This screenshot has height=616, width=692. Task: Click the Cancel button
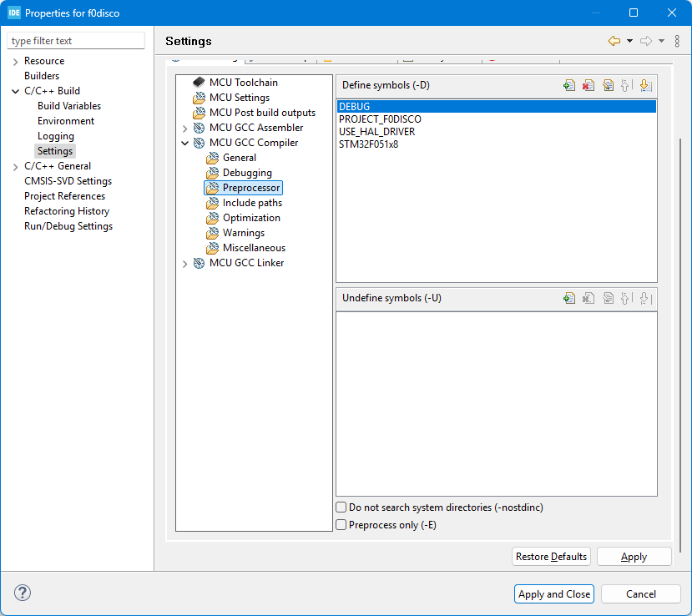pos(641,594)
